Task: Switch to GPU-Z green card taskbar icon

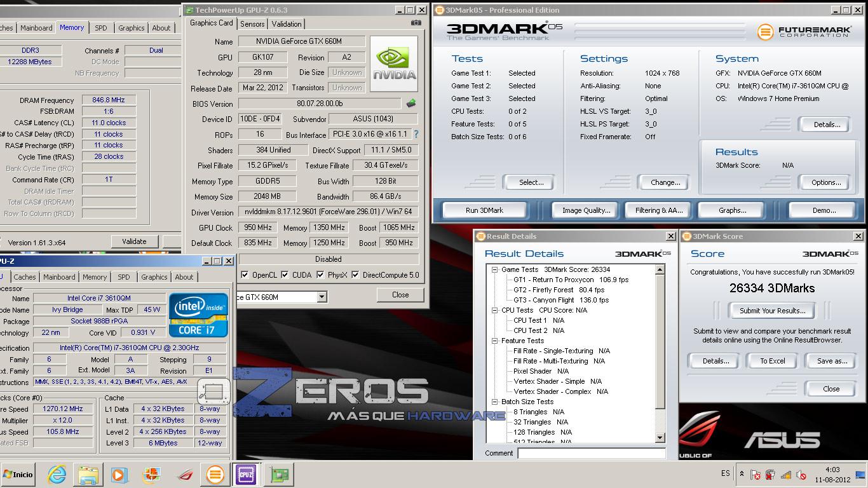Action: point(279,474)
